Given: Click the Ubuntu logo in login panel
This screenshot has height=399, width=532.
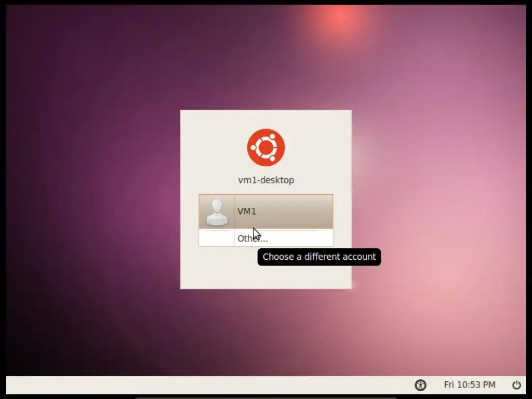Looking at the screenshot, I should point(265,147).
